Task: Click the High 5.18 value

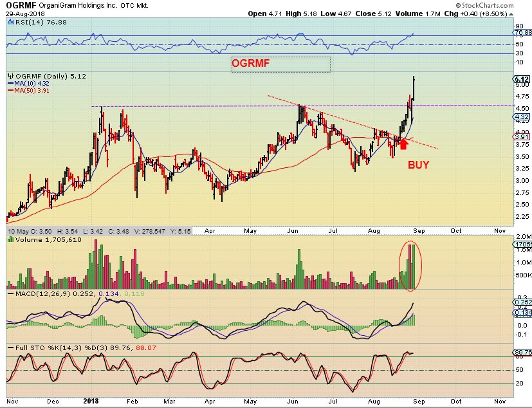Action: coord(301,14)
